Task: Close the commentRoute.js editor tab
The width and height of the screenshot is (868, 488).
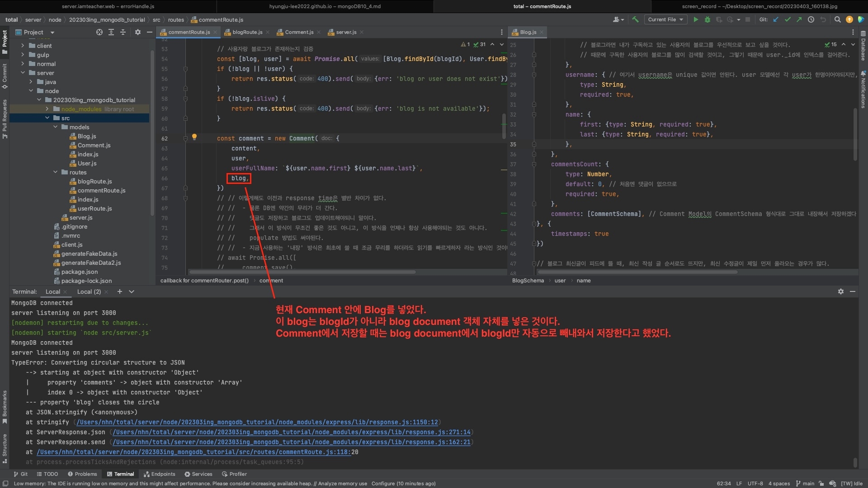Action: (215, 32)
